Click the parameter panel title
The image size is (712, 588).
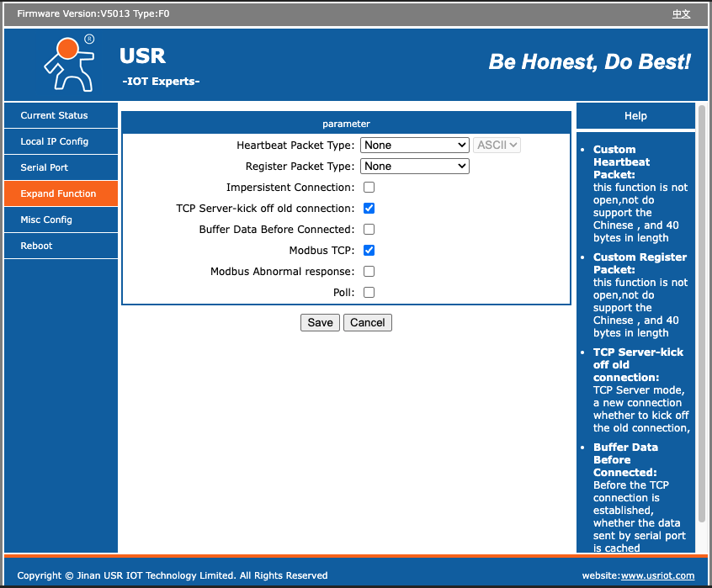(x=346, y=124)
